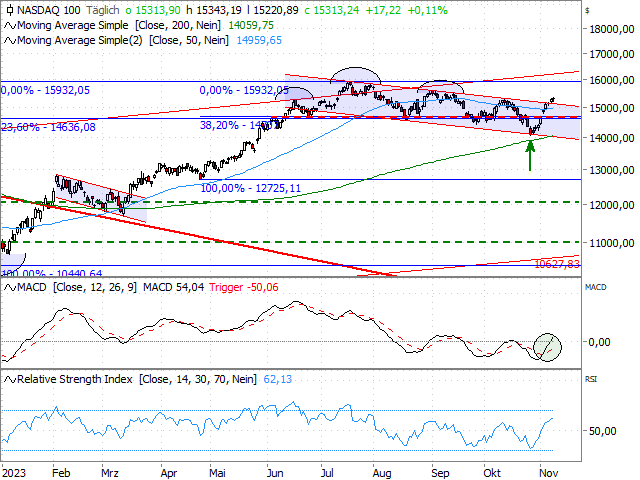
Task: Click the Mrz label on time axis
Action: pyautogui.click(x=110, y=473)
